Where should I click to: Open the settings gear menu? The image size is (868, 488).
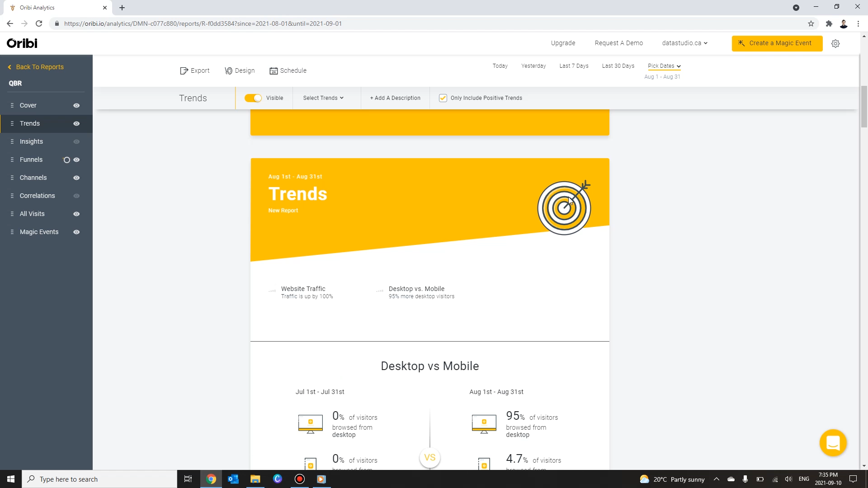click(x=836, y=43)
